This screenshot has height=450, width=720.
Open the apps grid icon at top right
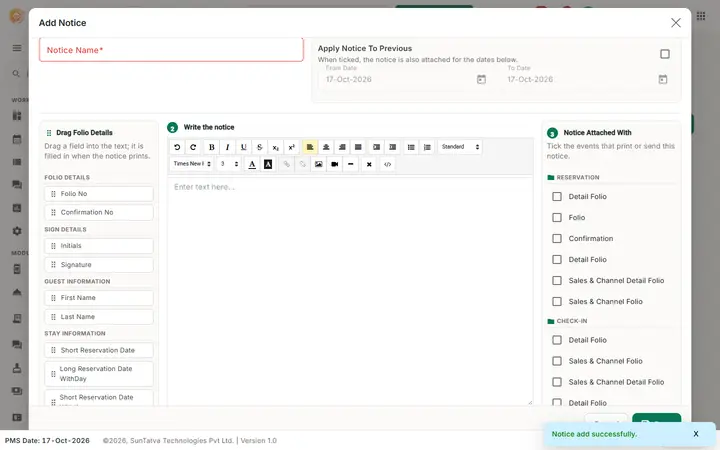point(701,16)
